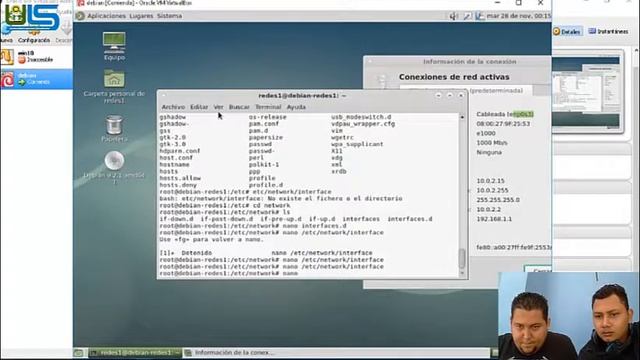The image size is (640, 360).
Task: Click the Detenido job line in terminal
Action: pyautogui.click(x=266, y=253)
